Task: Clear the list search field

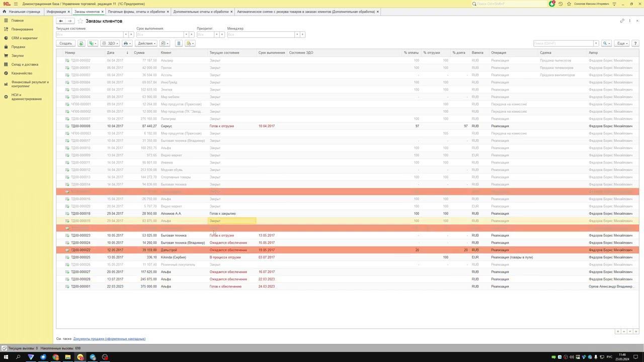Action: pos(596,43)
